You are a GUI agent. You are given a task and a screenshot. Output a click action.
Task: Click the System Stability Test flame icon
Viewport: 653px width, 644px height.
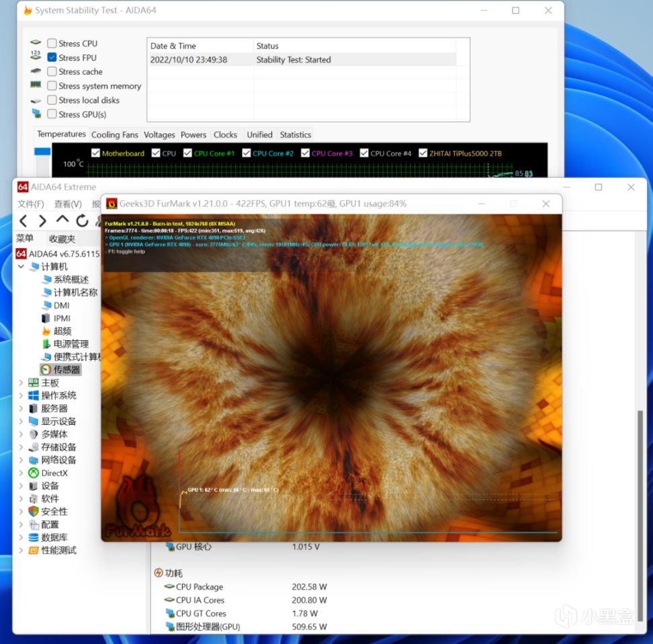[28, 10]
